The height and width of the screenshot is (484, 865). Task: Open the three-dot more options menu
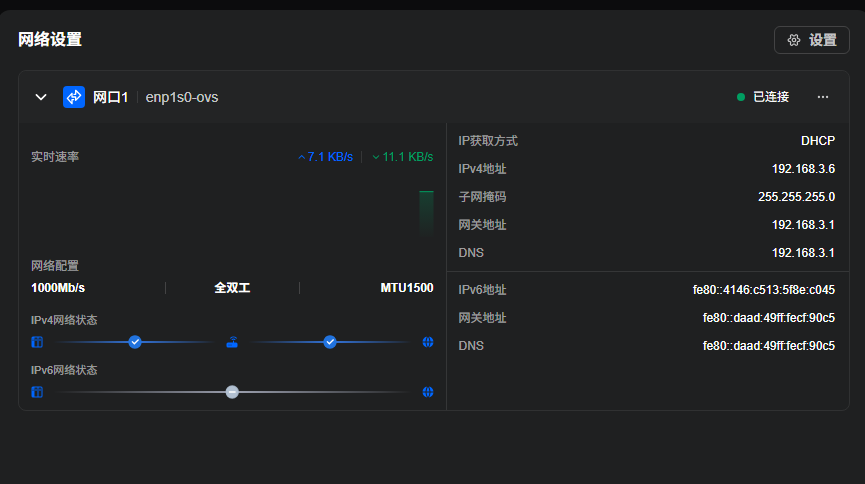(x=823, y=97)
